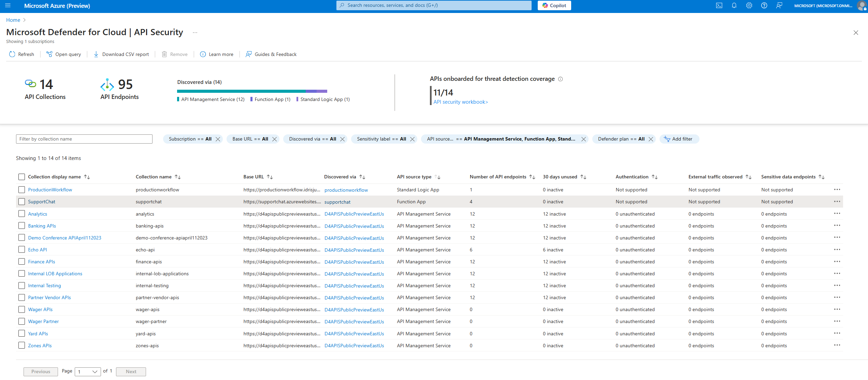Click the collection name filter field
Image resolution: width=868 pixels, height=380 pixels.
click(x=84, y=139)
